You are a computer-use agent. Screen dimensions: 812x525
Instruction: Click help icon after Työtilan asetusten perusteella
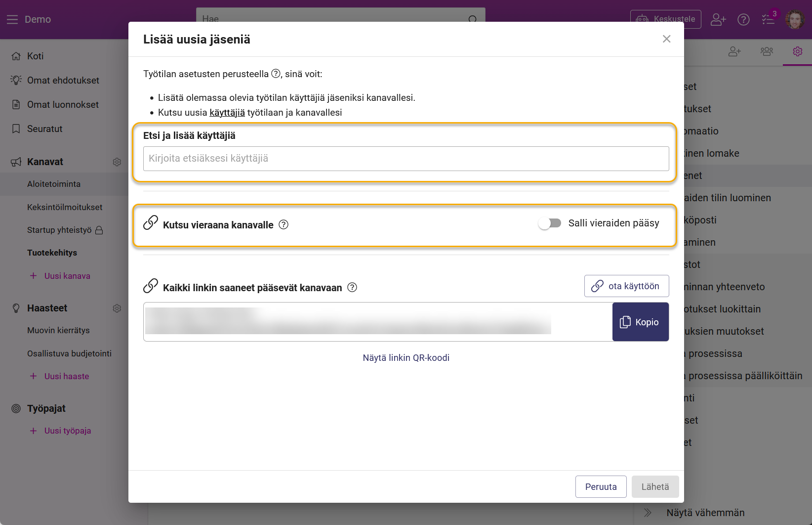276,74
